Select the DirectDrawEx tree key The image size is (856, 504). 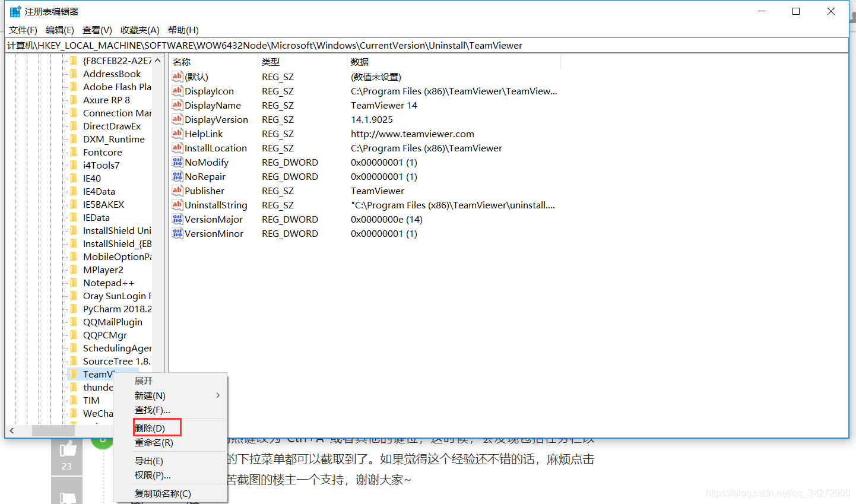112,126
